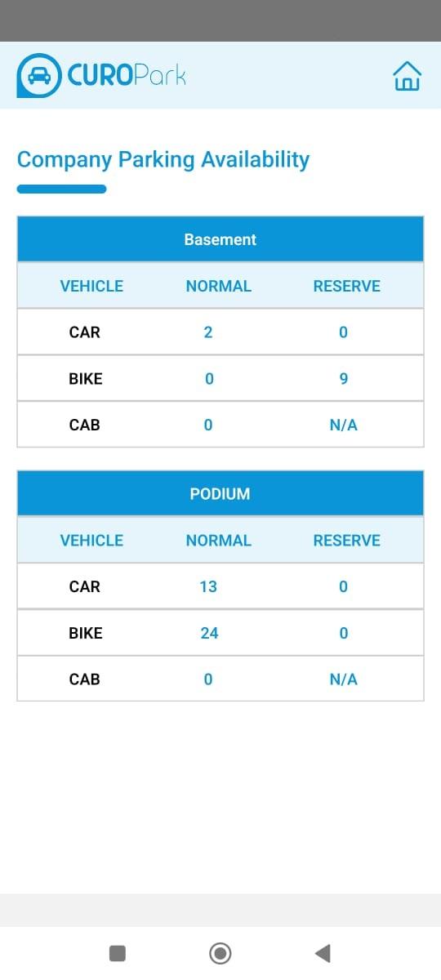Select the Podium BIKE row label
Image resolution: width=441 pixels, height=980 pixels.
86,633
